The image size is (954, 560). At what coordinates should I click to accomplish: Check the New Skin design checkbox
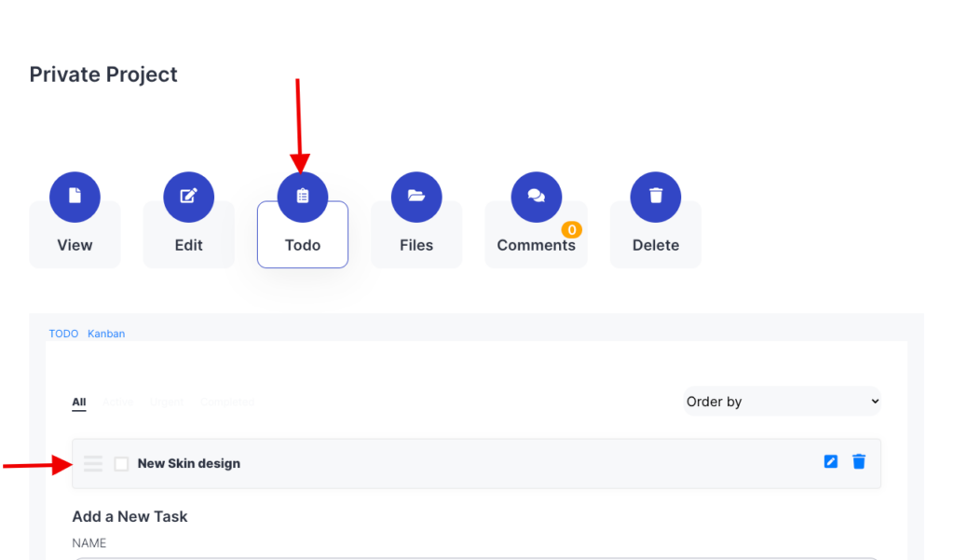121,463
